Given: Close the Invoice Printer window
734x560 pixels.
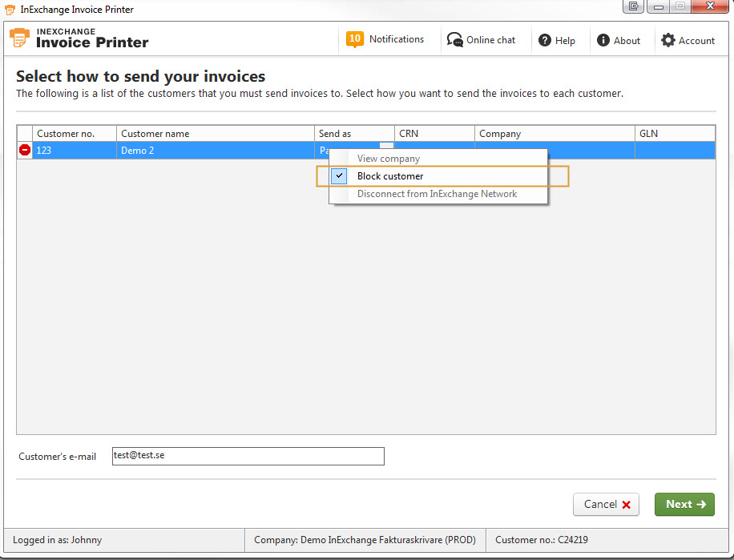Looking at the screenshot, I should click(x=710, y=6).
